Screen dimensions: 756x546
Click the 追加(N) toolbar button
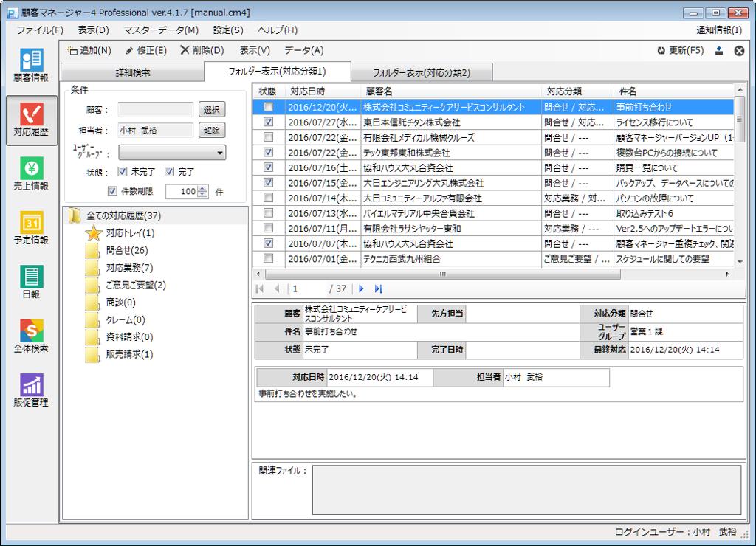[x=89, y=51]
